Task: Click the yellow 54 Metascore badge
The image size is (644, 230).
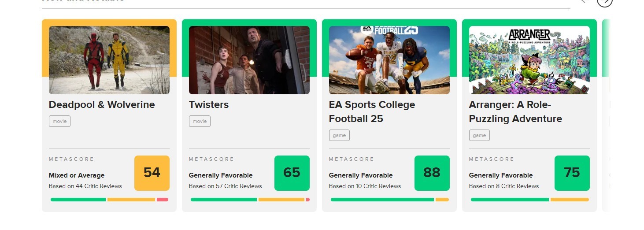Action: tap(152, 173)
